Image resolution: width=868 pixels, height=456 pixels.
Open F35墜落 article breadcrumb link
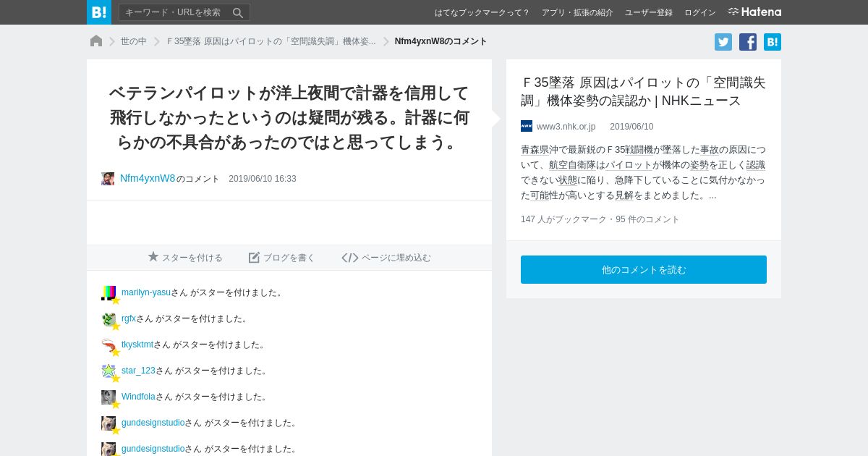(271, 41)
